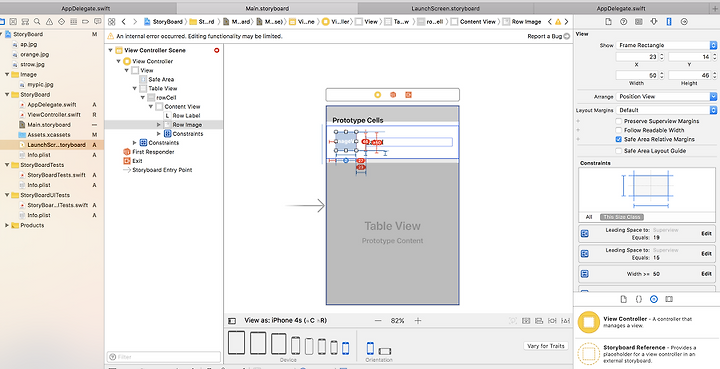Viewport: 720px width, 369px height.
Task: Open the File Template library
Action: click(624, 299)
